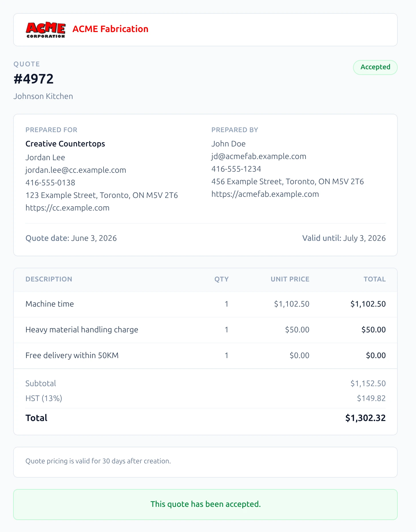
Task: Click the grand total $1,302.32
Action: point(365,418)
